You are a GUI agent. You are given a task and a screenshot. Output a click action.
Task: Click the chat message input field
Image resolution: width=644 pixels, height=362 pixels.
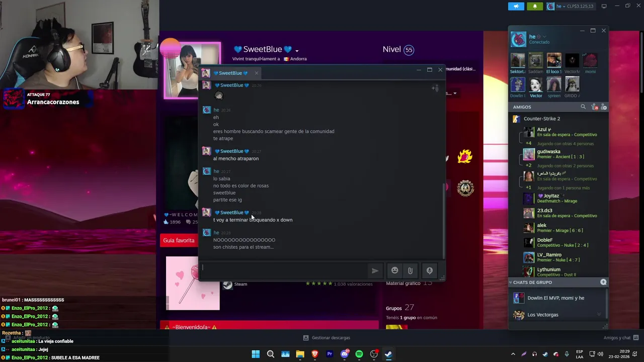[x=284, y=270]
